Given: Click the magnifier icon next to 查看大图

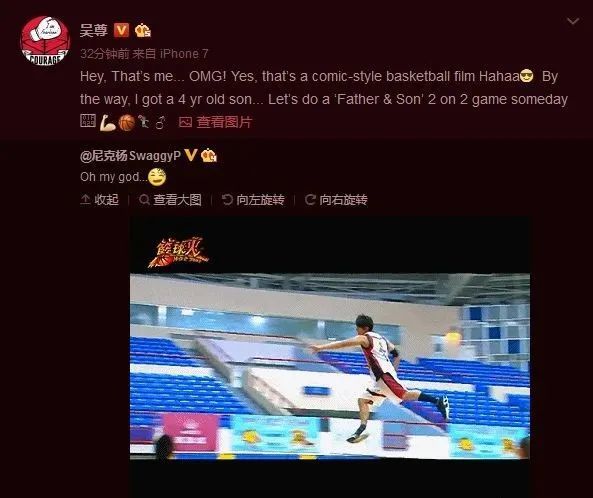Looking at the screenshot, I should 144,200.
